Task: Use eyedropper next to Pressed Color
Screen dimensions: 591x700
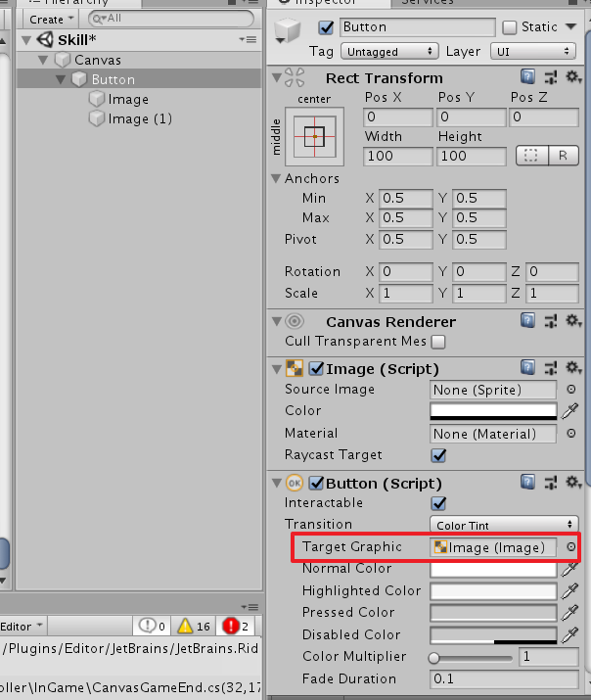Action: pyautogui.click(x=570, y=613)
